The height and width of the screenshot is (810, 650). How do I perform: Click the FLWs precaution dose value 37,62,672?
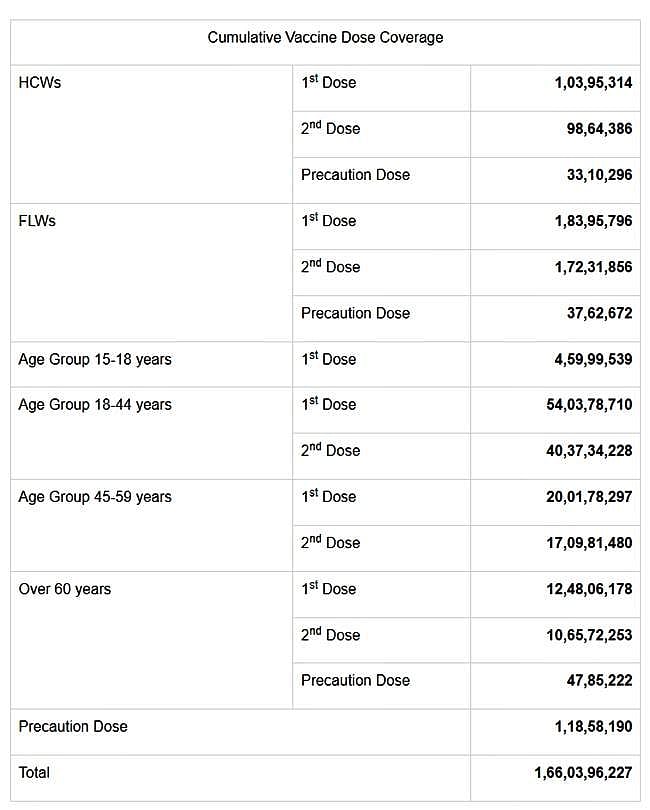(x=599, y=313)
